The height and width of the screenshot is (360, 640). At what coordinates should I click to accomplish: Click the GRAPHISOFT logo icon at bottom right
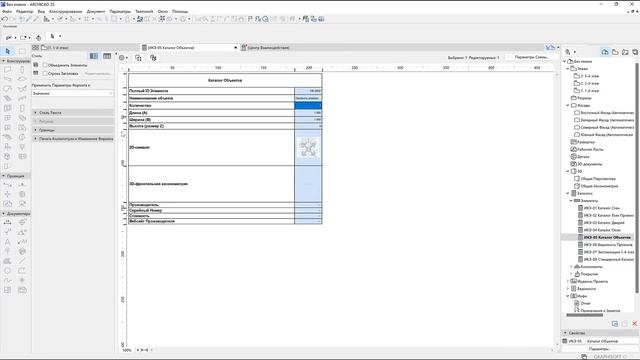pyautogui.click(x=584, y=357)
